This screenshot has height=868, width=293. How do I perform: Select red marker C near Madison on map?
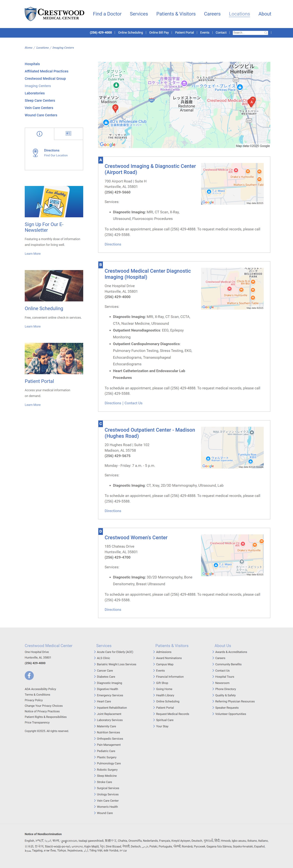(x=115, y=108)
